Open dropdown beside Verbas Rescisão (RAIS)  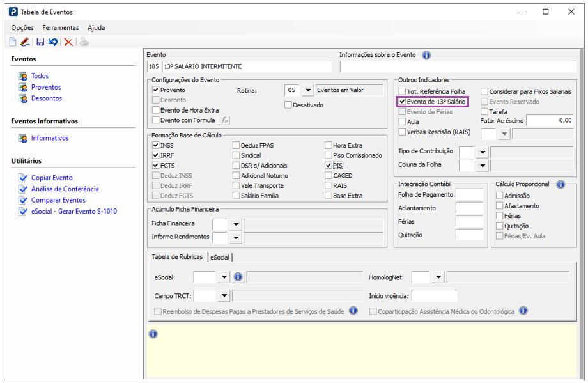pos(504,134)
